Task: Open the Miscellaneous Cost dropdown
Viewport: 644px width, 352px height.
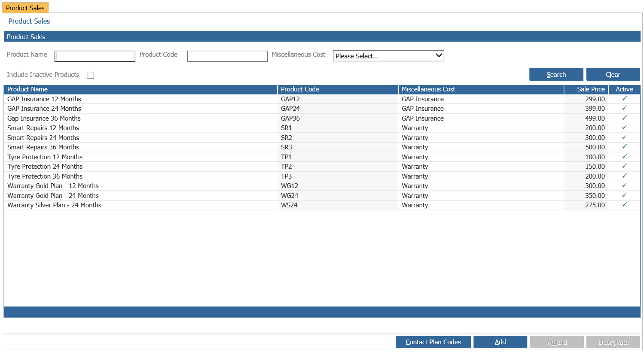Action: 388,55
